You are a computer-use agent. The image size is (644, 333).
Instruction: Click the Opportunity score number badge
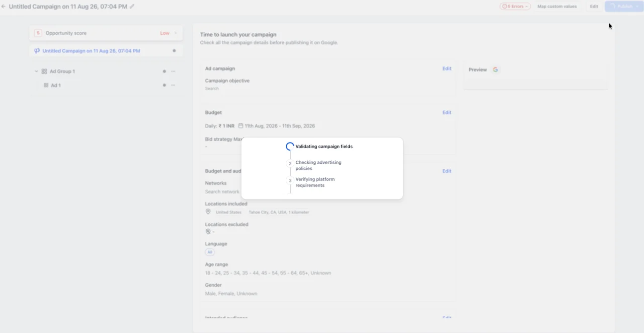click(x=38, y=33)
